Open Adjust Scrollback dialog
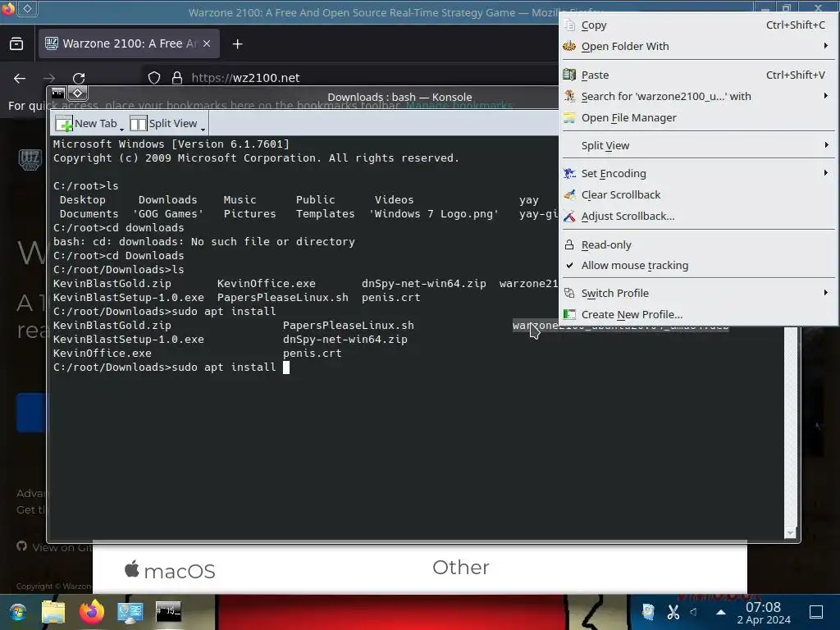 pyautogui.click(x=698, y=217)
